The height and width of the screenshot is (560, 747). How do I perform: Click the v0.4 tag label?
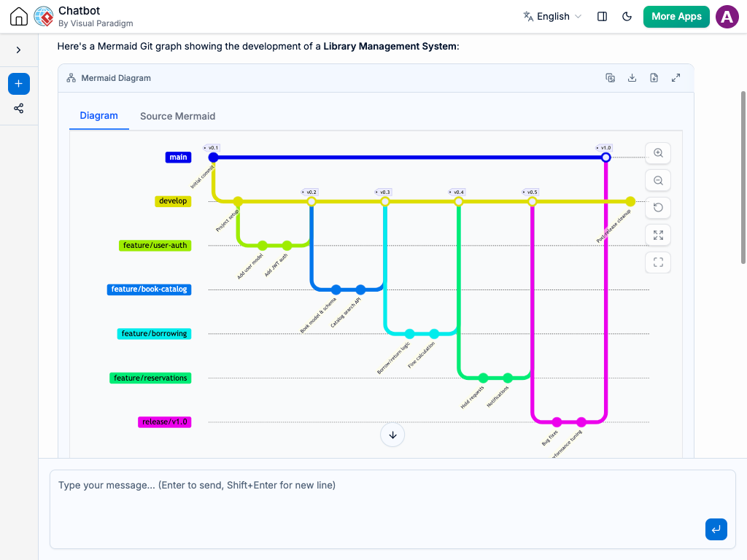(x=457, y=192)
